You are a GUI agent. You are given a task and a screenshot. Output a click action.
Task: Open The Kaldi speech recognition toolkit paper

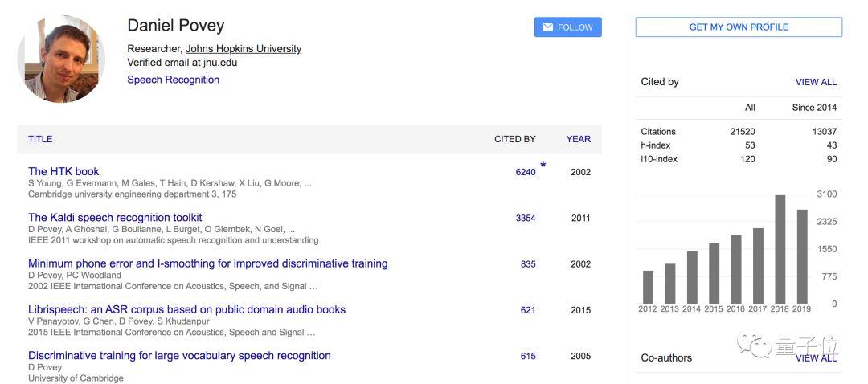(x=115, y=218)
